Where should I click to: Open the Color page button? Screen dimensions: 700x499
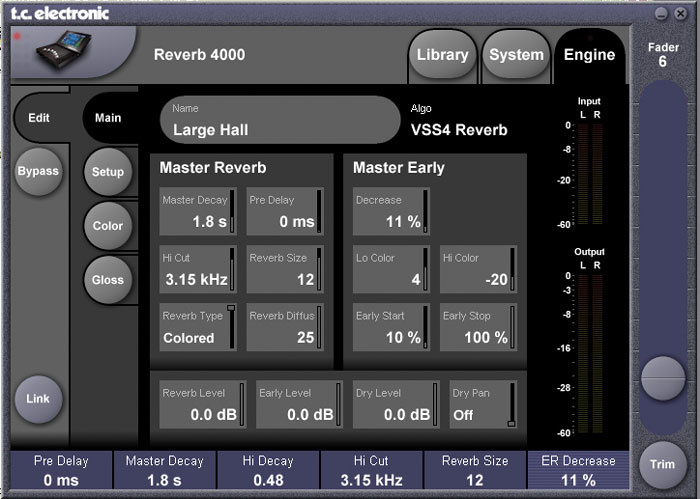(x=108, y=226)
